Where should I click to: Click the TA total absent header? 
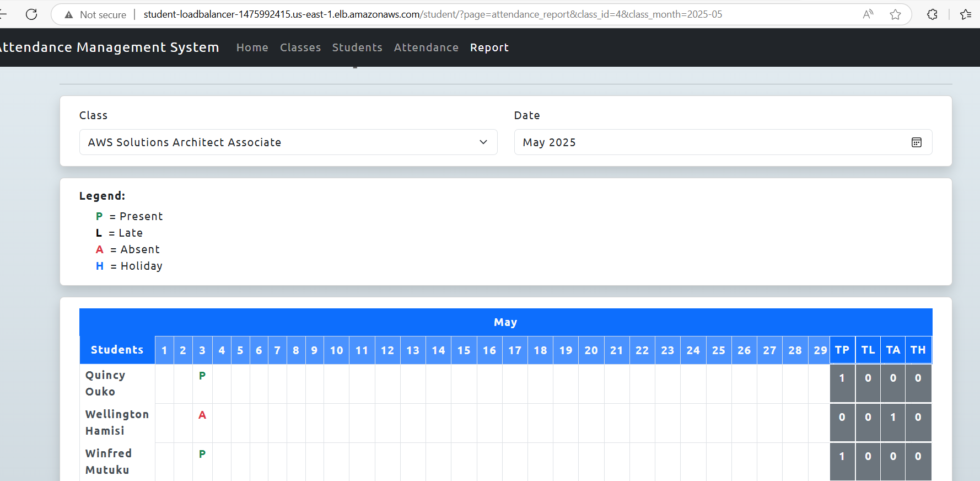(893, 350)
